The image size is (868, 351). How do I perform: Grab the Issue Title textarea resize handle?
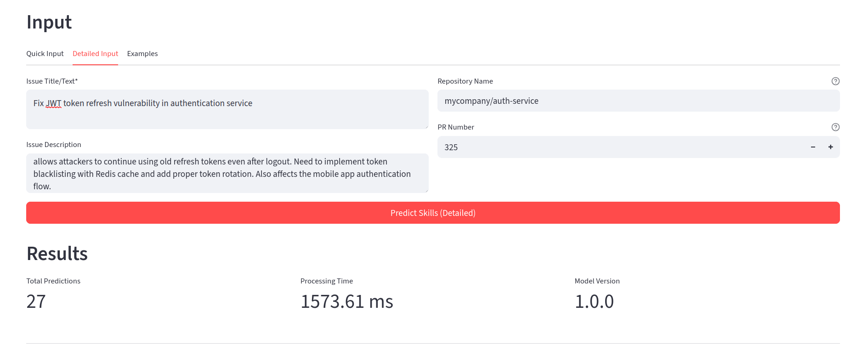426,127
